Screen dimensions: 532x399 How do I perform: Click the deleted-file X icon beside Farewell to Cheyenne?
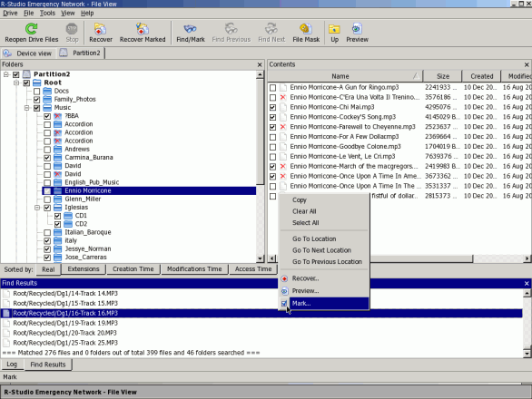tap(283, 127)
